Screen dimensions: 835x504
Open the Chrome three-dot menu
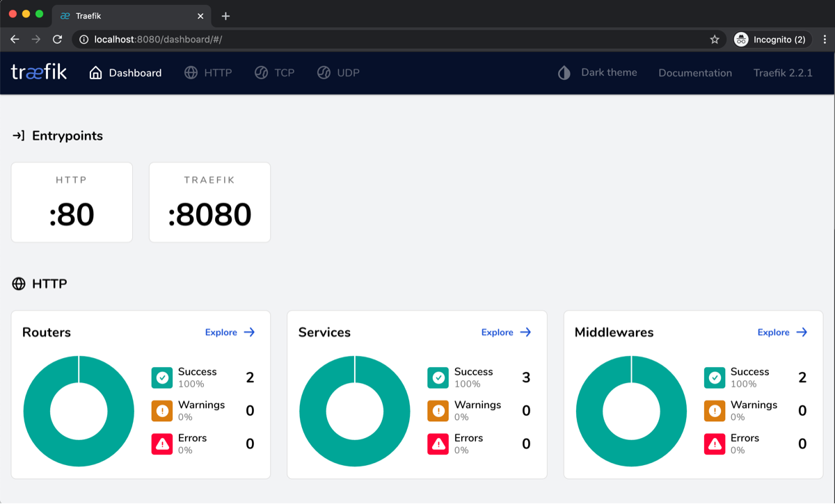(x=825, y=40)
